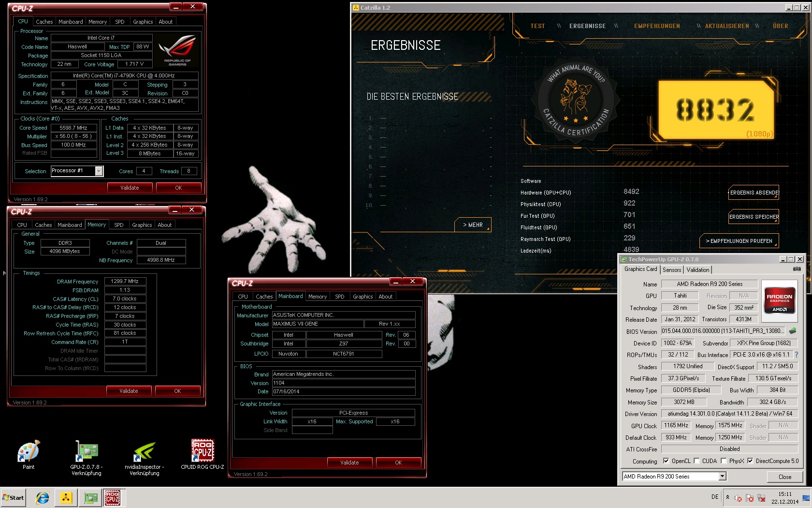Open the AKTUALISIEREN section in Catzilla
This screenshot has width=812, height=508.
(727, 26)
